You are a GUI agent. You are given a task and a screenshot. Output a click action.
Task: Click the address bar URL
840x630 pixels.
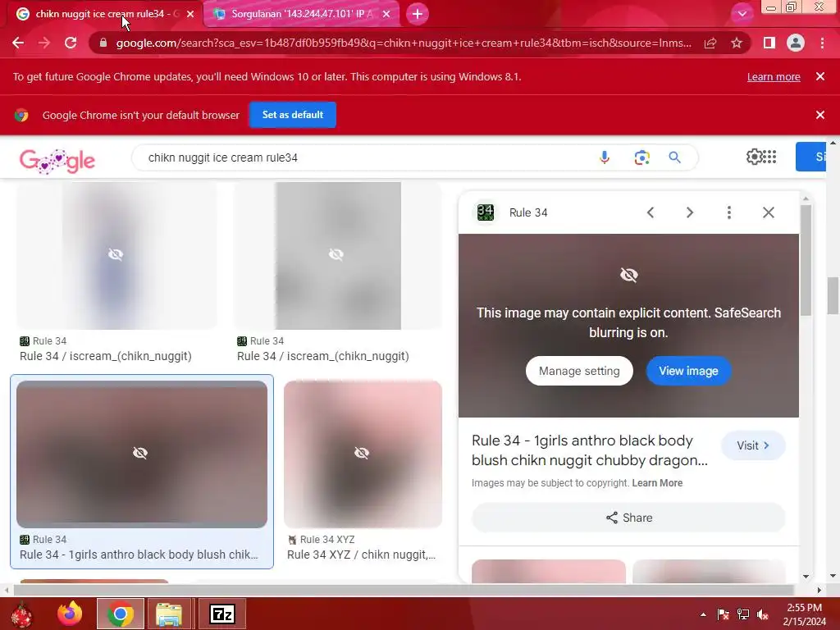tap(404, 43)
